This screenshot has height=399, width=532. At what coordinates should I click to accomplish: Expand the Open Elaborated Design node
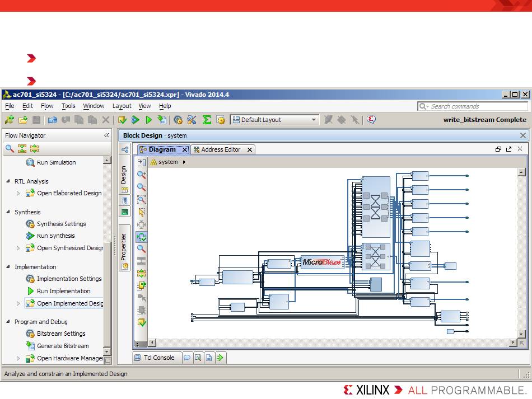[18, 193]
